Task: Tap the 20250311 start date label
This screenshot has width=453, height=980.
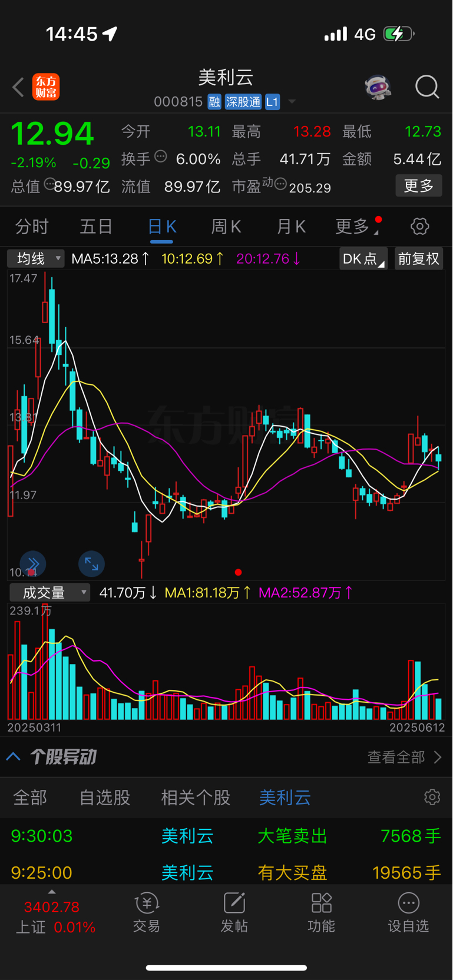Action: (34, 727)
